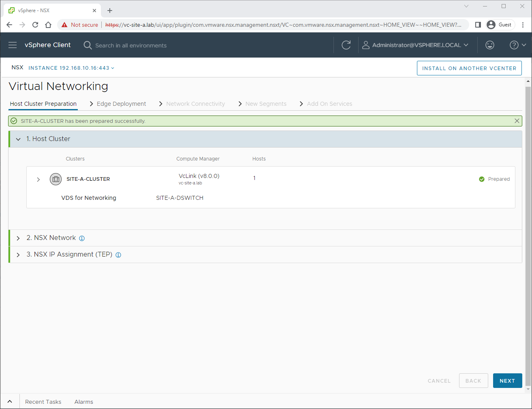Click the Prepared status text
The height and width of the screenshot is (409, 532).
(x=499, y=179)
